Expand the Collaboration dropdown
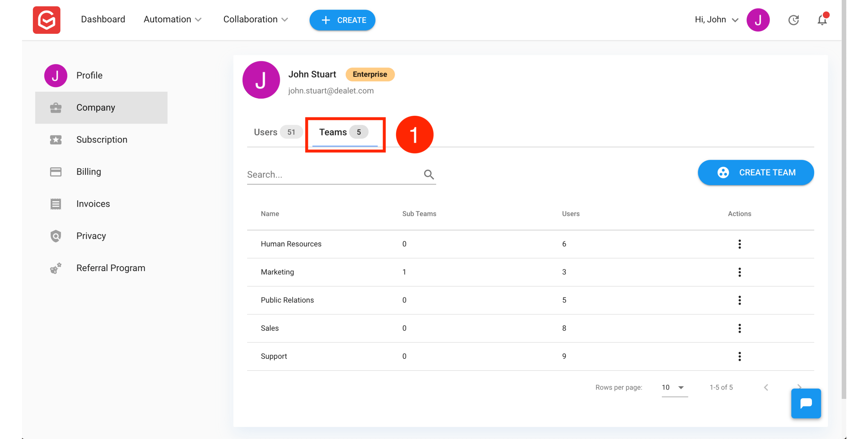This screenshot has width=868, height=439. click(255, 20)
